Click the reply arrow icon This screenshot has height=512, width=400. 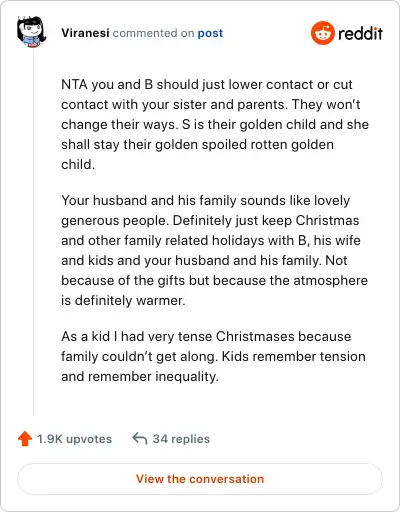click(x=140, y=439)
